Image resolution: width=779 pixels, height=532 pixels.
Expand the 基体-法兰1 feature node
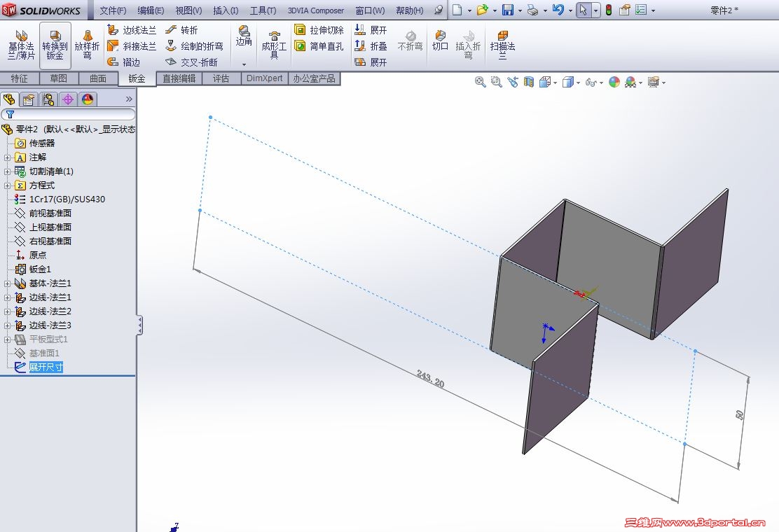click(x=7, y=283)
